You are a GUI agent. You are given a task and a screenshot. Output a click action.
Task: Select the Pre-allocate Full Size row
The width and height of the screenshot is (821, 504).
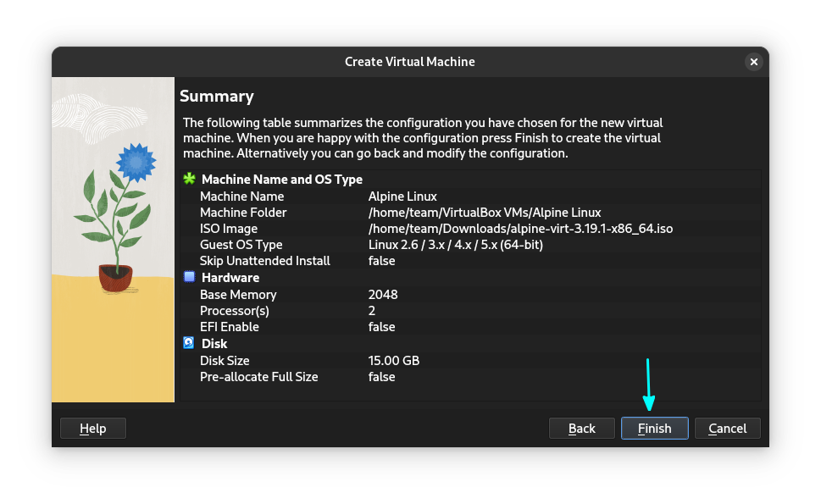[258, 376]
